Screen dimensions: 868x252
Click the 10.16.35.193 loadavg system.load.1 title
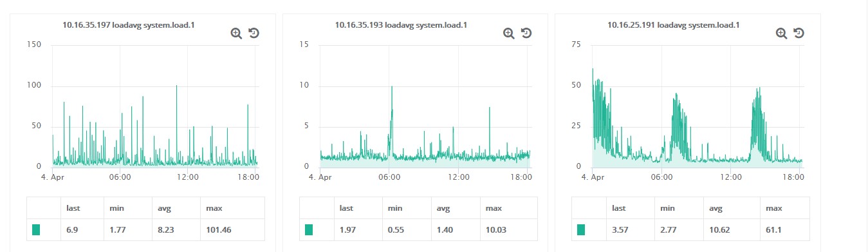(401, 25)
